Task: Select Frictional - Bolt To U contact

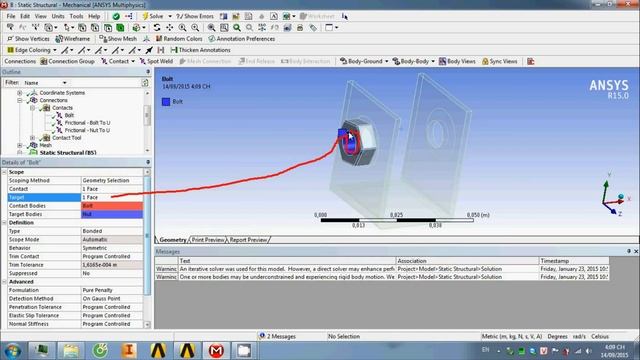Action: 87,123
